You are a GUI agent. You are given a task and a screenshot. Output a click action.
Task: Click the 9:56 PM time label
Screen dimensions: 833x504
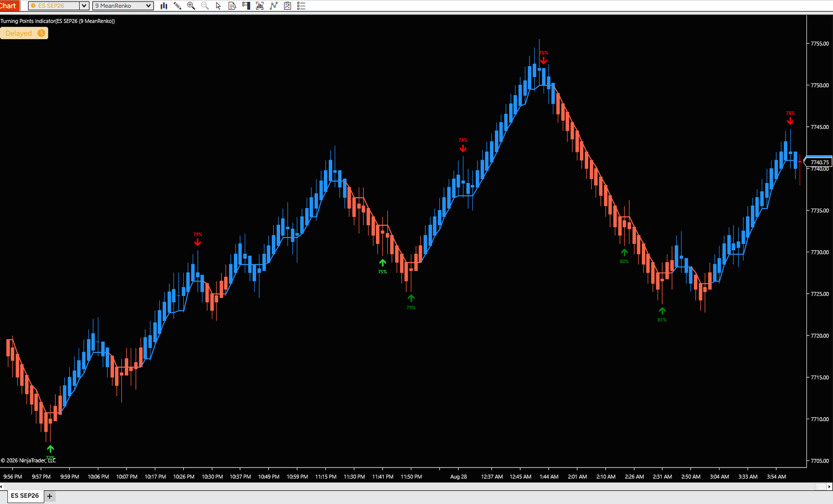point(12,476)
